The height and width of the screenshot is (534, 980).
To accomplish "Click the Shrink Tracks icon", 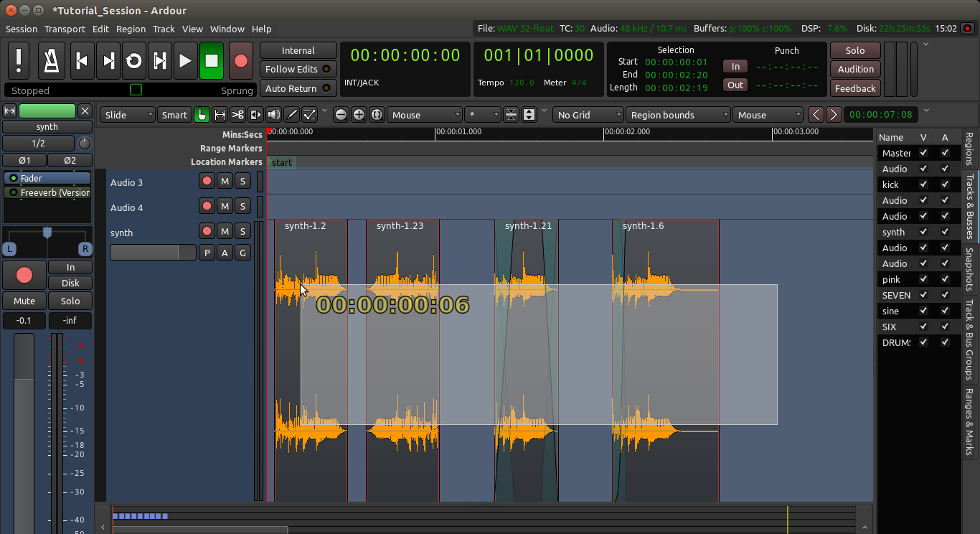I will [511, 115].
